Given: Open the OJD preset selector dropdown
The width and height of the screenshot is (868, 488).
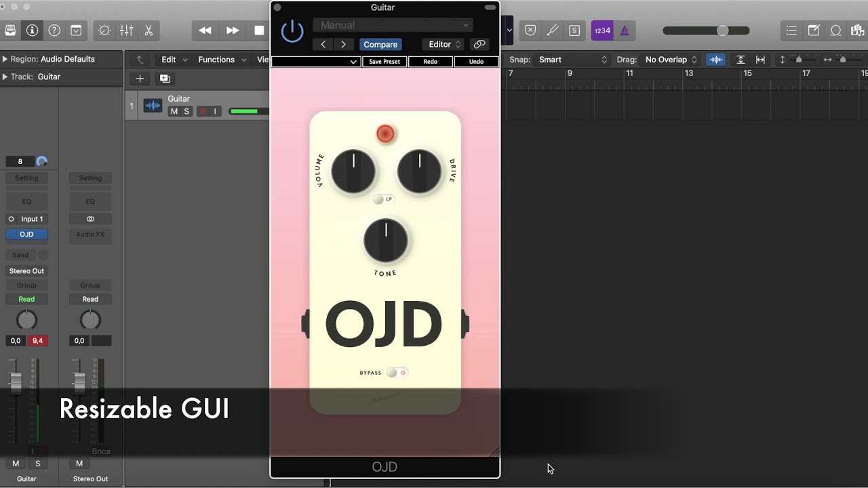Looking at the screenshot, I should pos(315,62).
